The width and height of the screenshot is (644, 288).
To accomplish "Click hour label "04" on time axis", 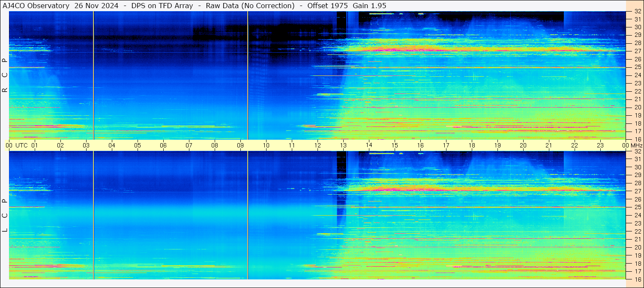I will coord(112,145).
